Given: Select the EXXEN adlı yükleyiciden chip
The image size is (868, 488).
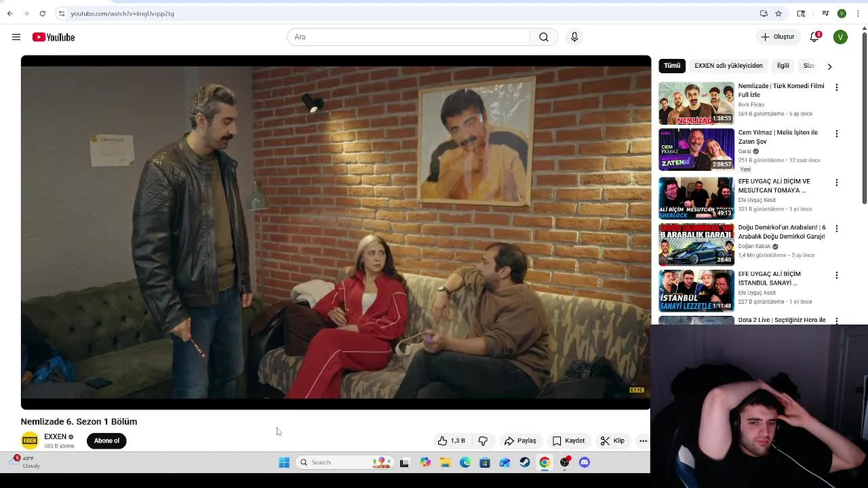Looking at the screenshot, I should pyautogui.click(x=728, y=66).
